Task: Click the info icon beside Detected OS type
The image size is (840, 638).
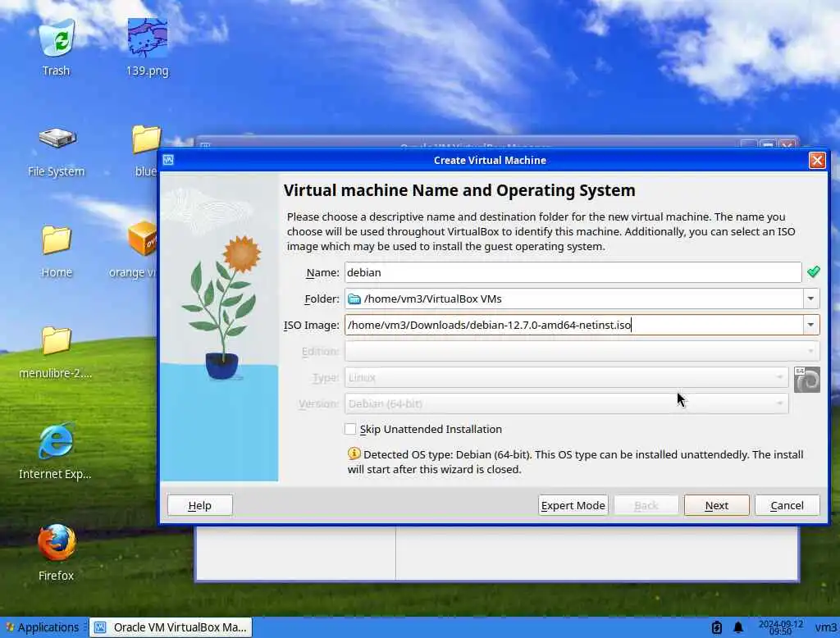Action: (x=354, y=453)
